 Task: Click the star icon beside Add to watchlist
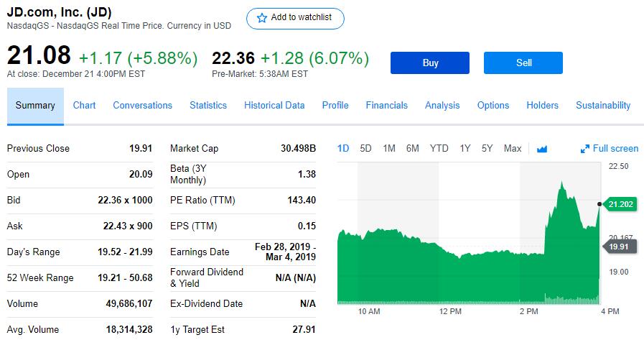point(261,18)
